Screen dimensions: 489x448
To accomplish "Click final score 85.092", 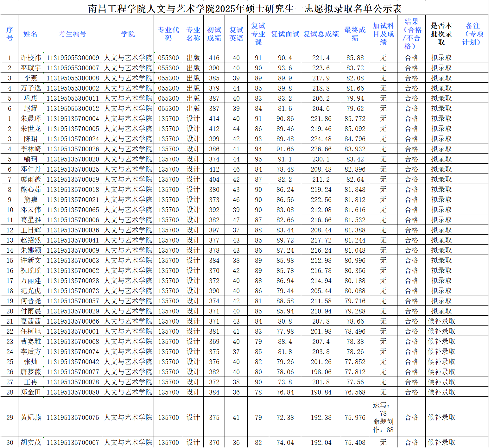I will pyautogui.click(x=355, y=129).
